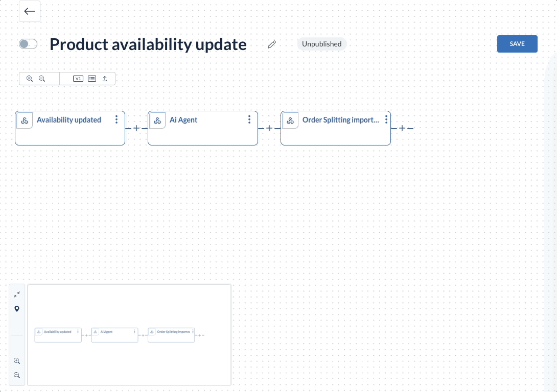The image size is (557, 392).
Task: Edit the workflow name via the pencil icon
Action: click(272, 44)
